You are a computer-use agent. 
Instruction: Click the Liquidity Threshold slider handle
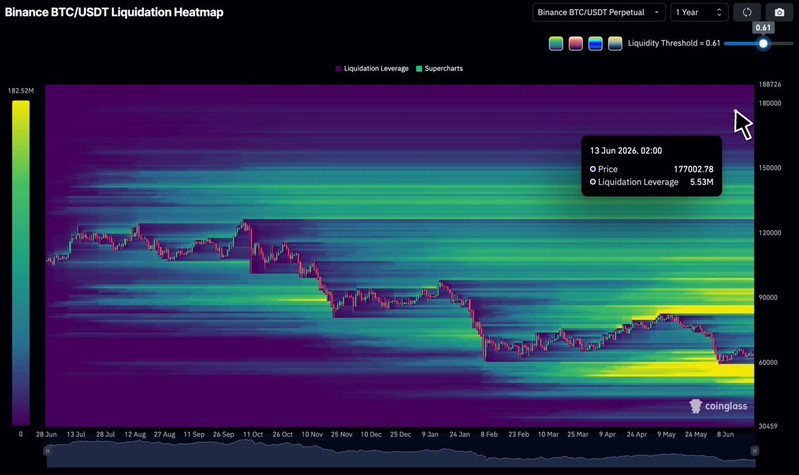coord(763,44)
